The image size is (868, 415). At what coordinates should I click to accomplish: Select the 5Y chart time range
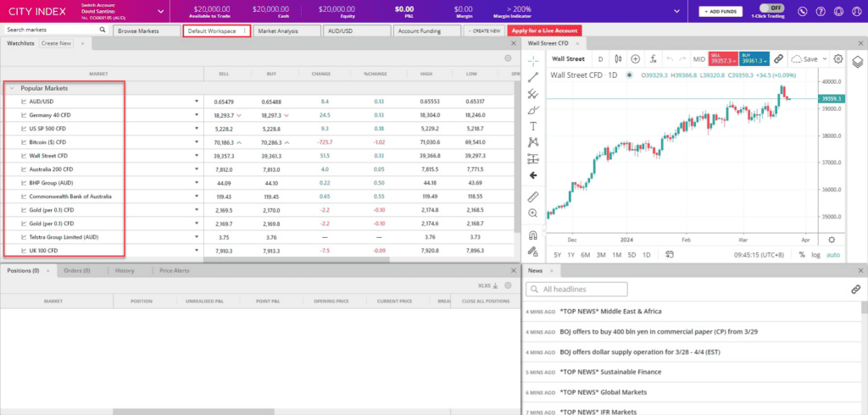[558, 255]
